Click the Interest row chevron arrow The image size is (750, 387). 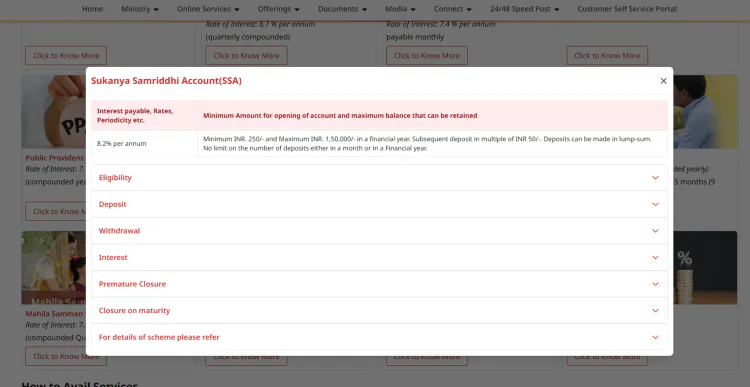[x=655, y=257]
